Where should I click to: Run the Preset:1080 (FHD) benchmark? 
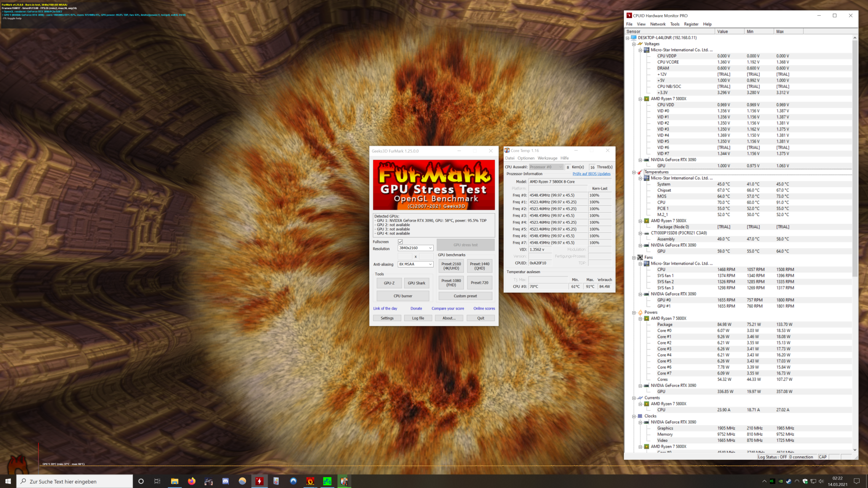point(451,283)
